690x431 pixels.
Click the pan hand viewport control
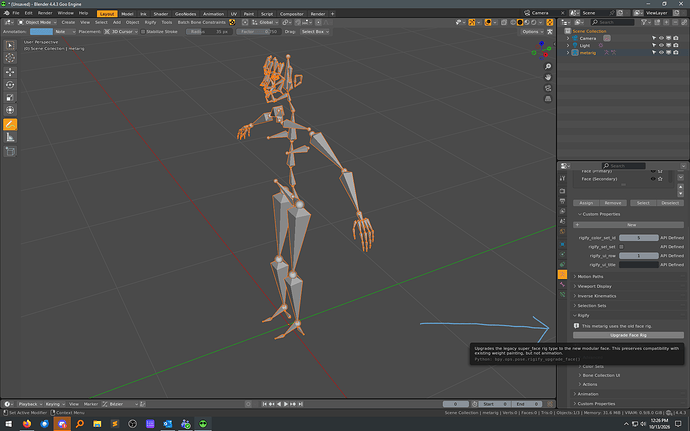click(548, 77)
